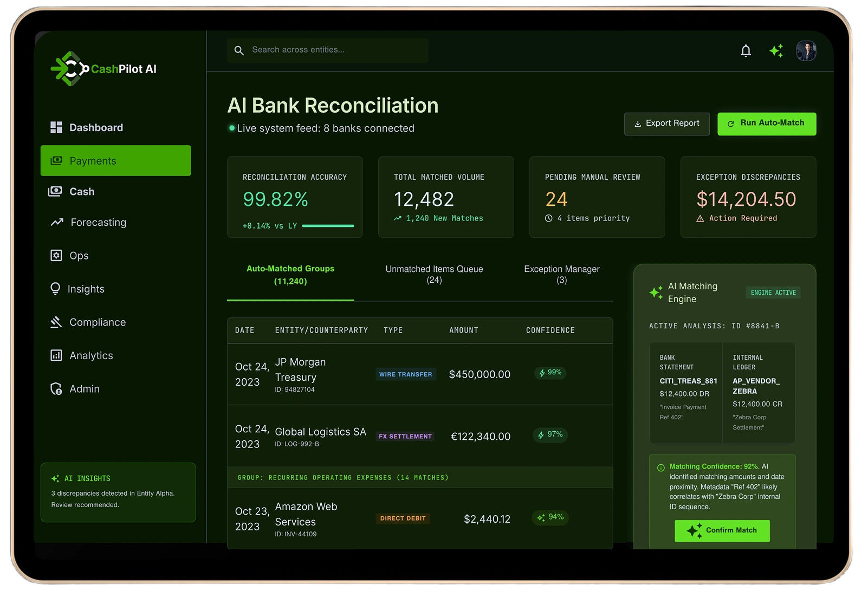868x604 pixels.
Task: Focus the Search across entities field
Action: (x=328, y=50)
